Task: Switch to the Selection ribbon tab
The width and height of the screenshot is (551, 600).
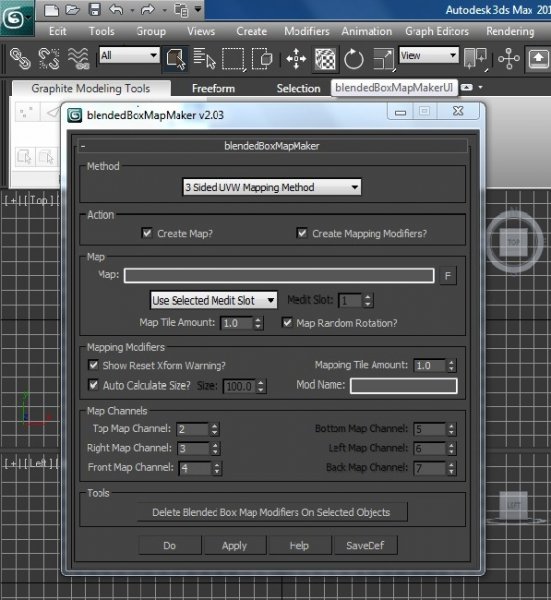Action: [x=298, y=88]
